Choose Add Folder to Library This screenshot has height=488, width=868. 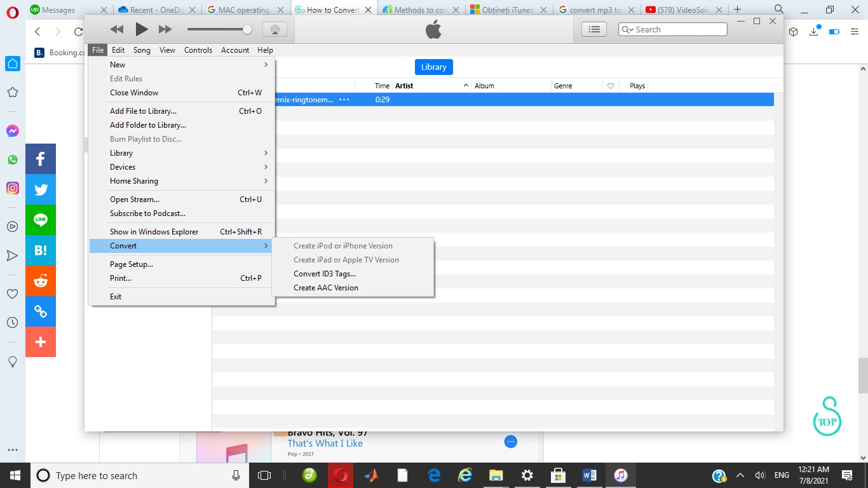pos(181,125)
